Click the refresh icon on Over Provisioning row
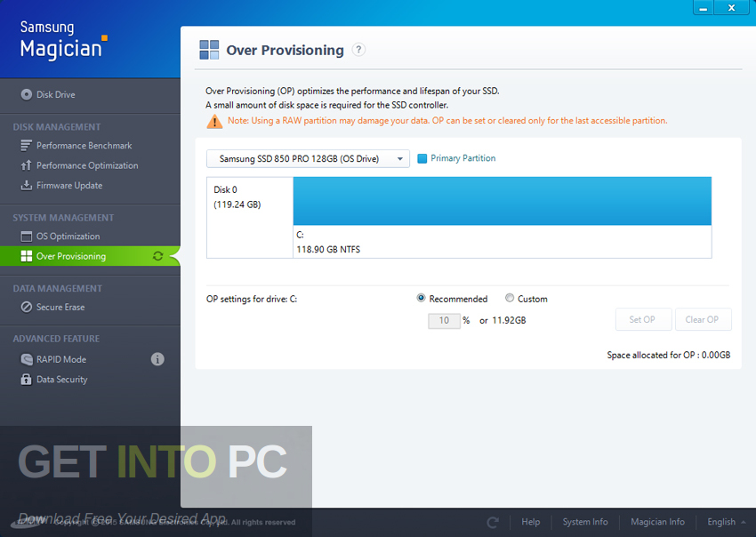The image size is (756, 537). tap(157, 256)
